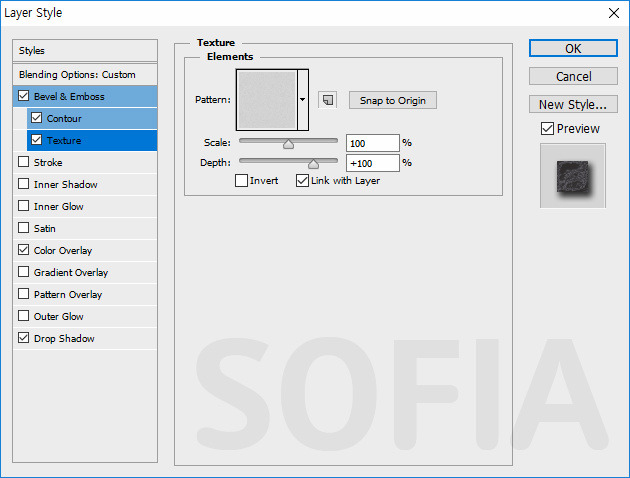This screenshot has width=630, height=478.
Task: Open the Gradient Overlay settings label
Action: click(x=71, y=273)
